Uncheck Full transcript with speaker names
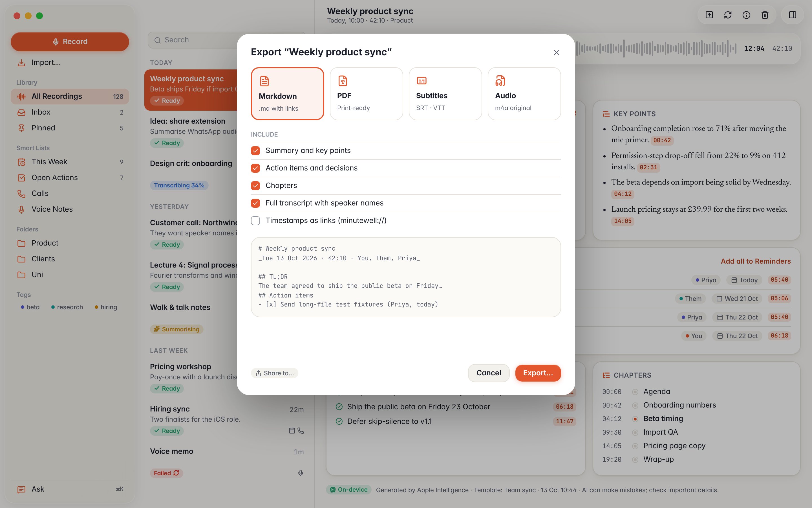The width and height of the screenshot is (812, 508). [255, 203]
